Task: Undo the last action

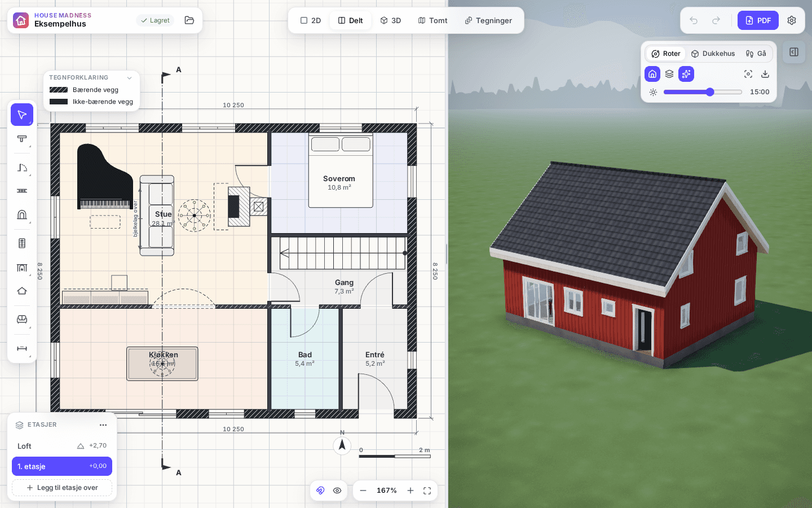Action: coord(694,20)
